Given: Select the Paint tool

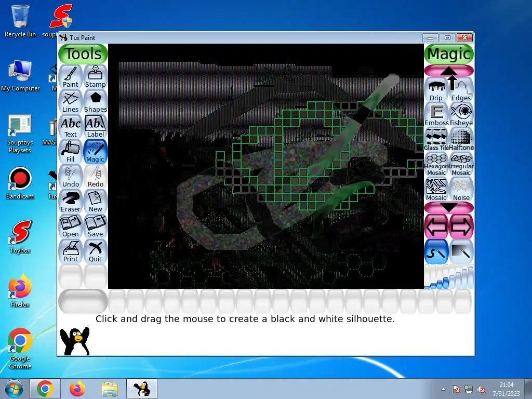Looking at the screenshot, I should (71, 77).
